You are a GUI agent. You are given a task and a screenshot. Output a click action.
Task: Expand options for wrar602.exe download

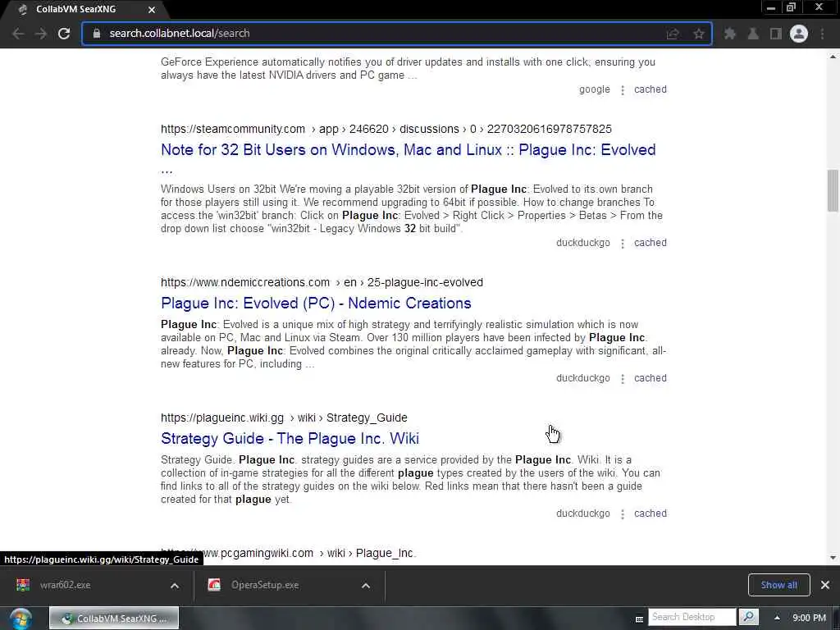point(175,586)
